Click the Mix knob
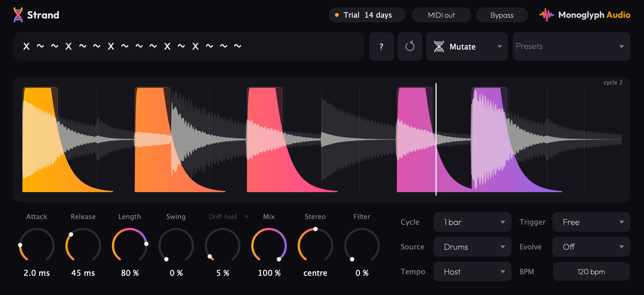The width and height of the screenshot is (644, 295). coord(269,245)
